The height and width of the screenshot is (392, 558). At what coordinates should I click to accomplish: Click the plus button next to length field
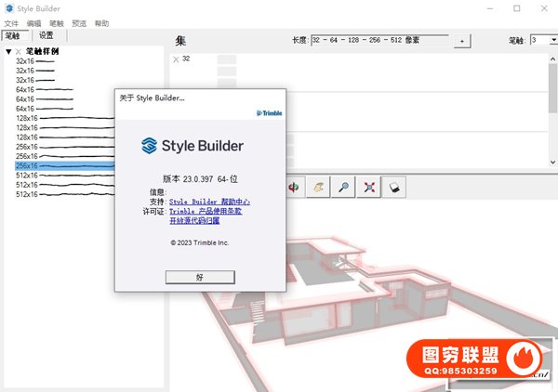point(463,41)
